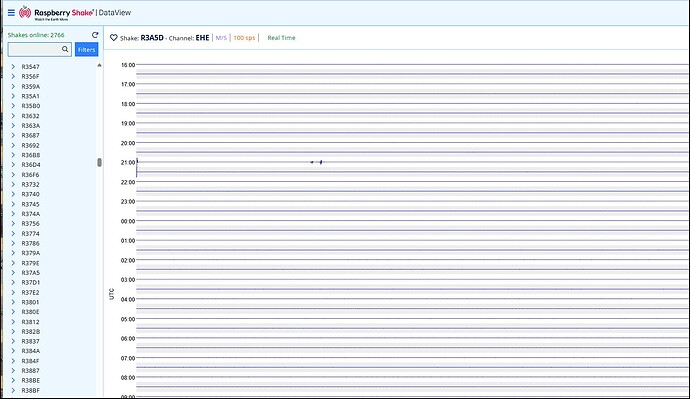Screen dimensions: 690x399
Task: Select station R379E in the list
Action: click(30, 263)
